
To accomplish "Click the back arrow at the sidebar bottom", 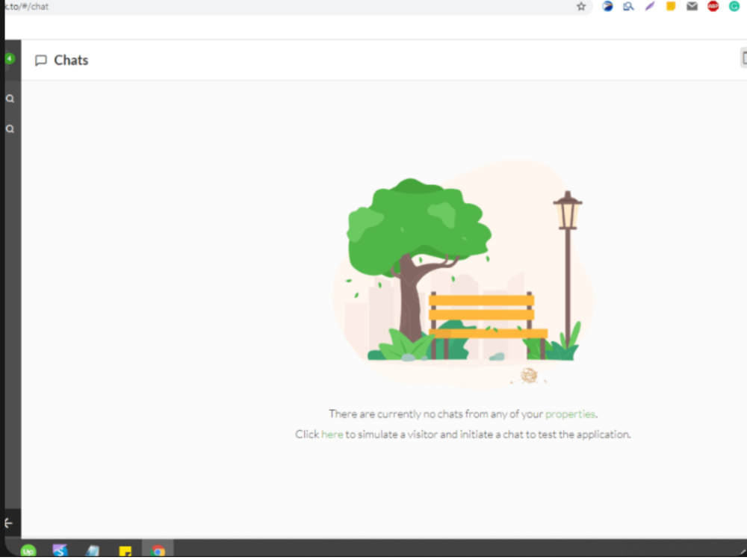I will coord(8,523).
